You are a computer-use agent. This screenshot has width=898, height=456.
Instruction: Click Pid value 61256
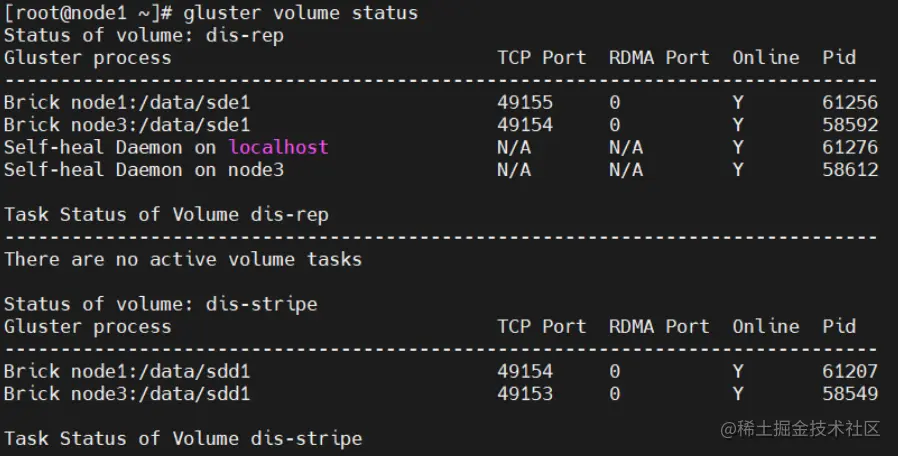[850, 103]
